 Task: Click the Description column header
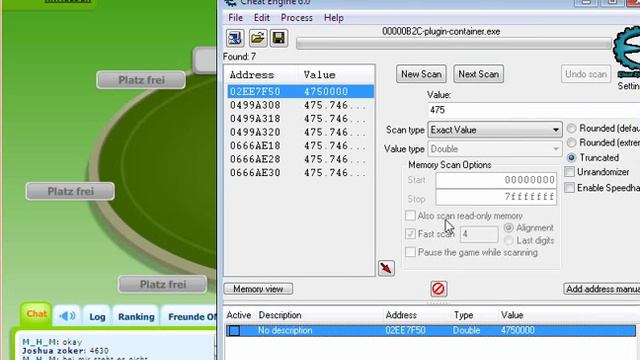(280, 315)
